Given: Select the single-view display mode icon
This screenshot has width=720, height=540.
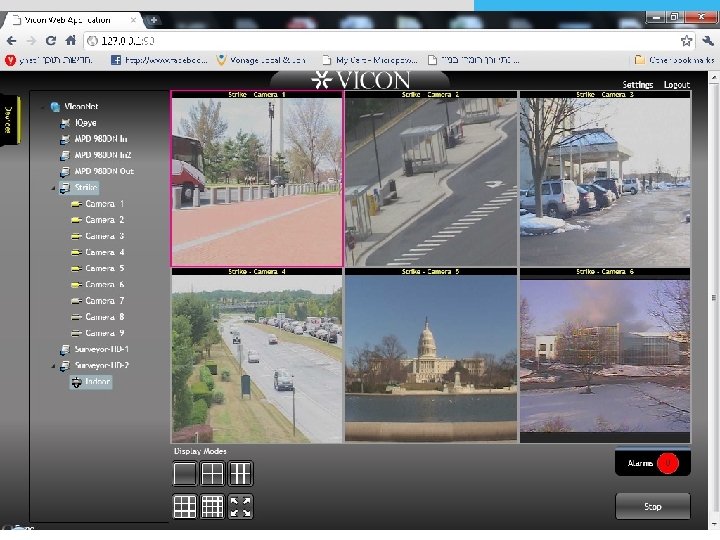Looking at the screenshot, I should tap(185, 473).
